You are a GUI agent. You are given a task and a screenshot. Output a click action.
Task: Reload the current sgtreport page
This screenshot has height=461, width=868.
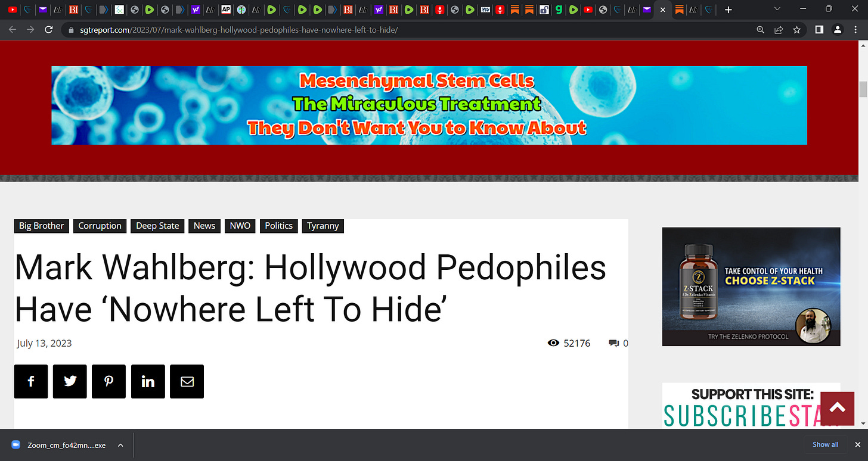coord(49,30)
